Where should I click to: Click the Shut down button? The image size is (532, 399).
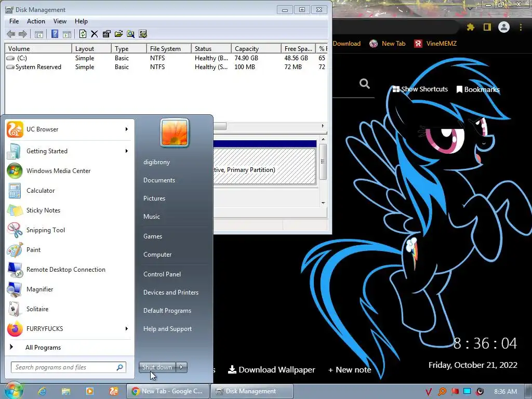tap(157, 367)
